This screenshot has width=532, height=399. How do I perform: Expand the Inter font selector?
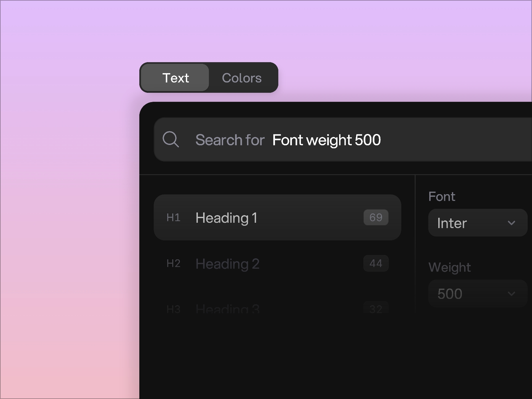(478, 223)
